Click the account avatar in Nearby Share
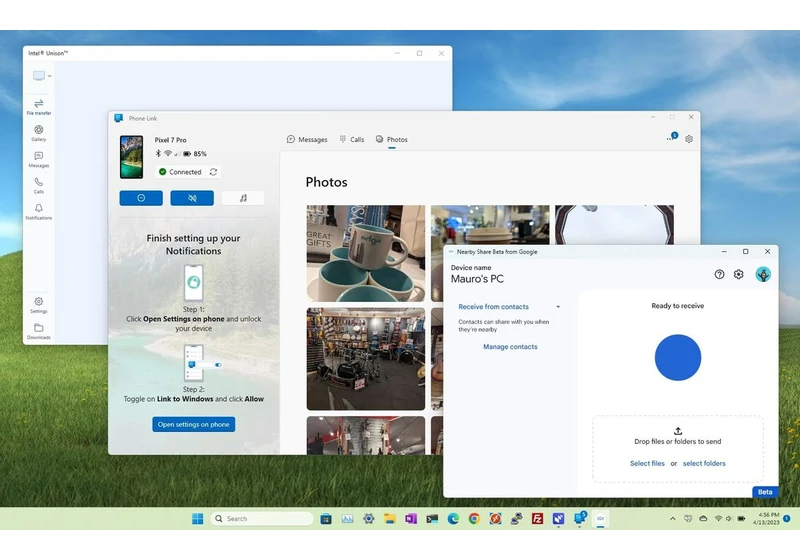Screen dimensions: 800x560 (763, 274)
